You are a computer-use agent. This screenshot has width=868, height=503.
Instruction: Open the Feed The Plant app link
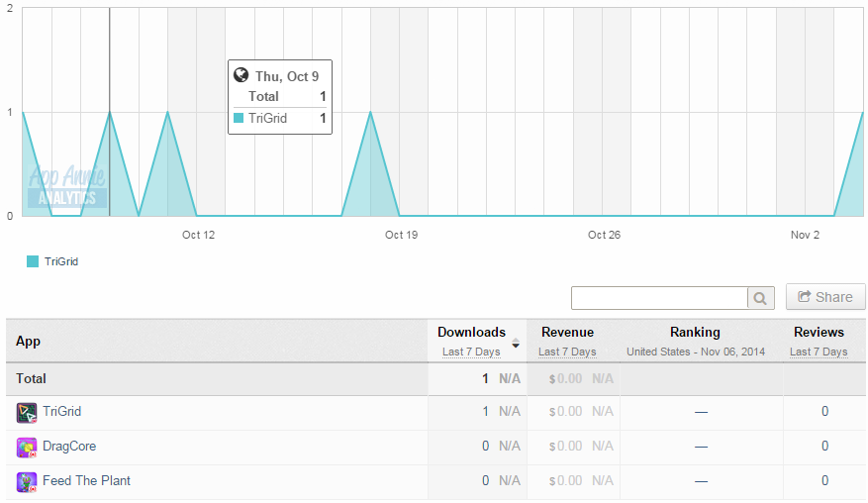tap(86, 481)
